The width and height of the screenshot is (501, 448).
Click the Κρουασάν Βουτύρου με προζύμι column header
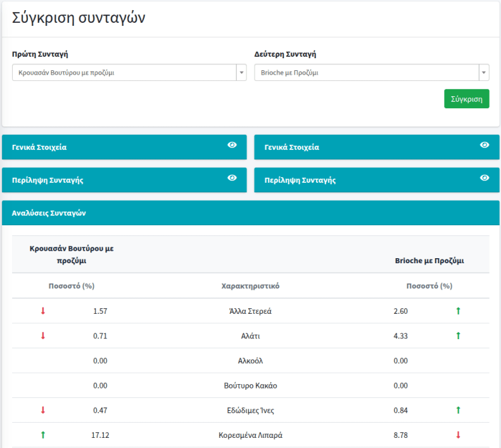(x=72, y=254)
